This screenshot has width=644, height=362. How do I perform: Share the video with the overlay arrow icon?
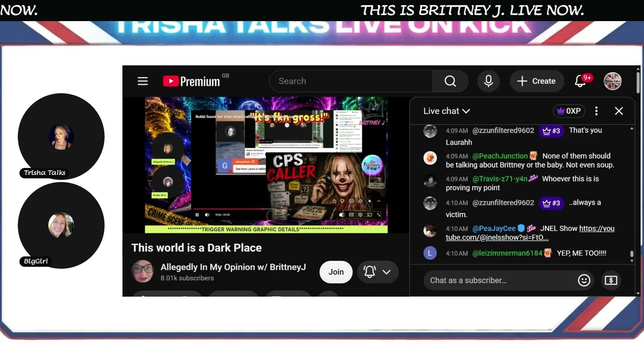click(x=360, y=201)
